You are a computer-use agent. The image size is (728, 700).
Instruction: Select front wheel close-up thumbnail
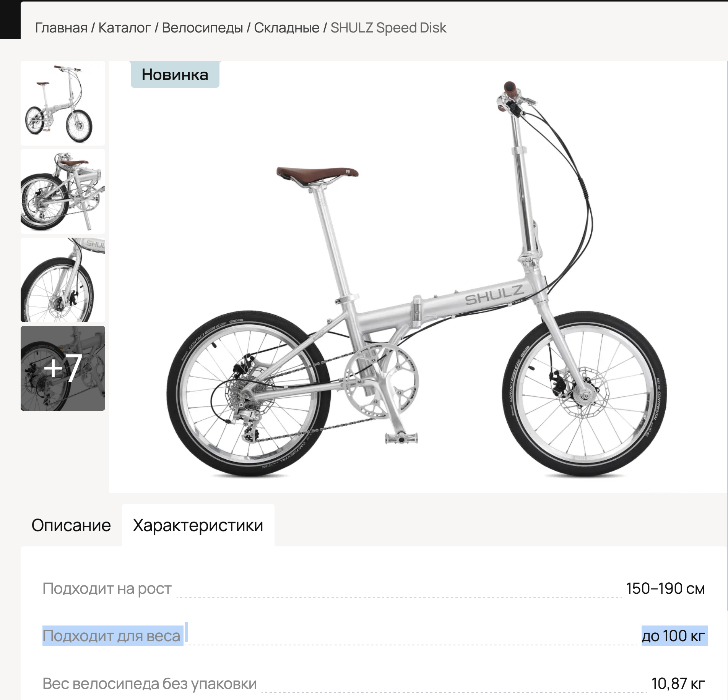click(x=63, y=280)
